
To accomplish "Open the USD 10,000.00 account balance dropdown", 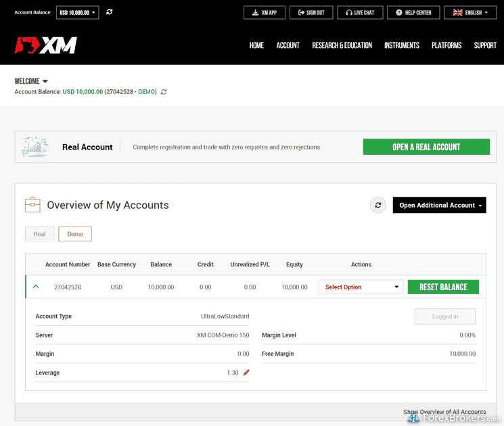I will pyautogui.click(x=78, y=12).
